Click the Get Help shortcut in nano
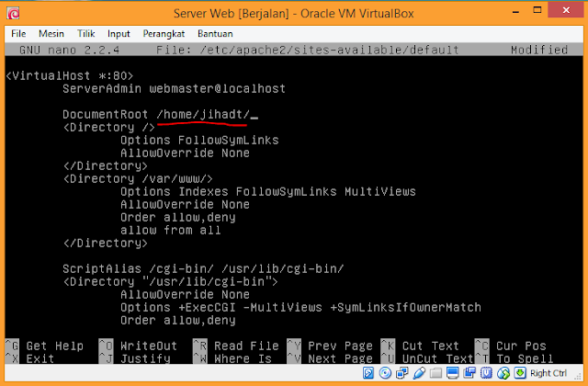The image size is (588, 386). point(45,346)
